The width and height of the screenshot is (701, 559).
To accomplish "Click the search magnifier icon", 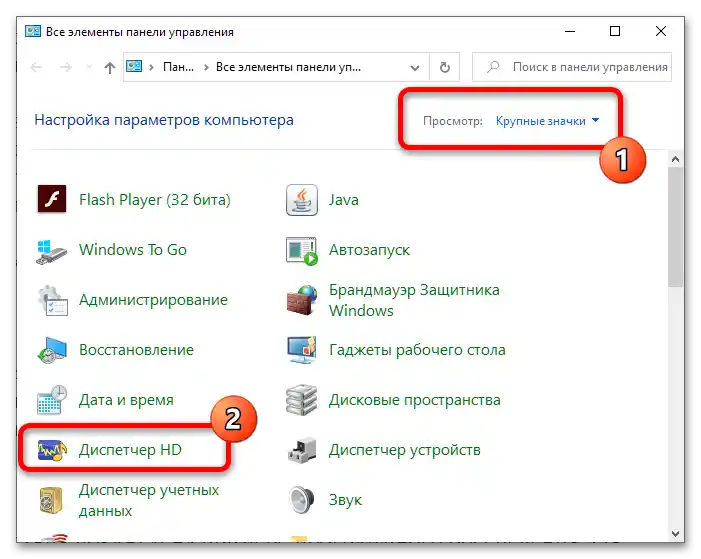I will click(x=493, y=67).
